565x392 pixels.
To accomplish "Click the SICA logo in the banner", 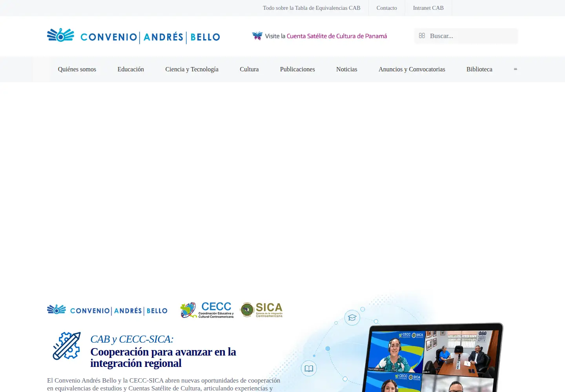I will [x=261, y=310].
